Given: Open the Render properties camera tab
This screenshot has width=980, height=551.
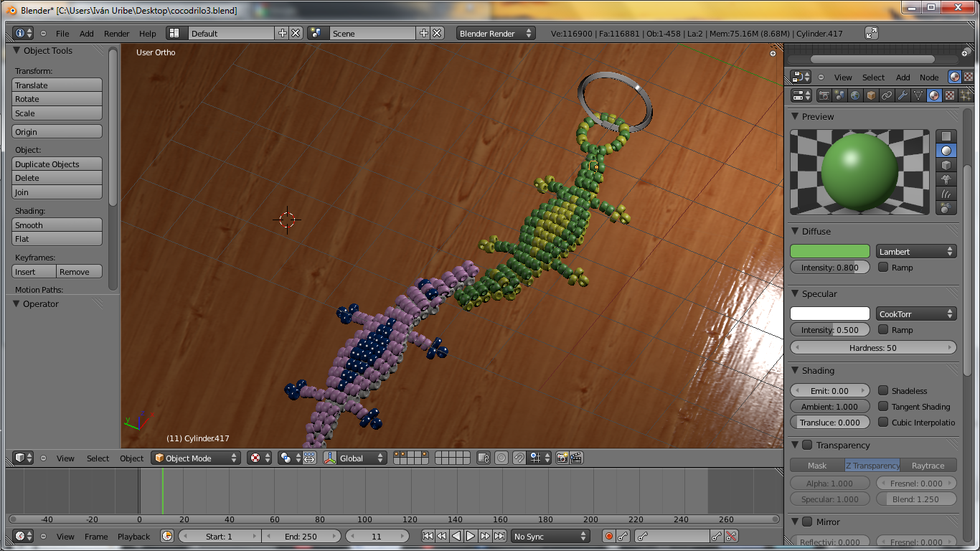Looking at the screenshot, I should pos(824,95).
